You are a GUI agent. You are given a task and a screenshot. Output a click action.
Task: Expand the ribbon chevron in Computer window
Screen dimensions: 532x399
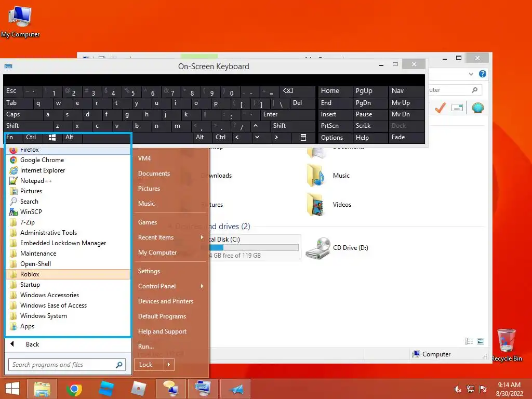tap(471, 74)
